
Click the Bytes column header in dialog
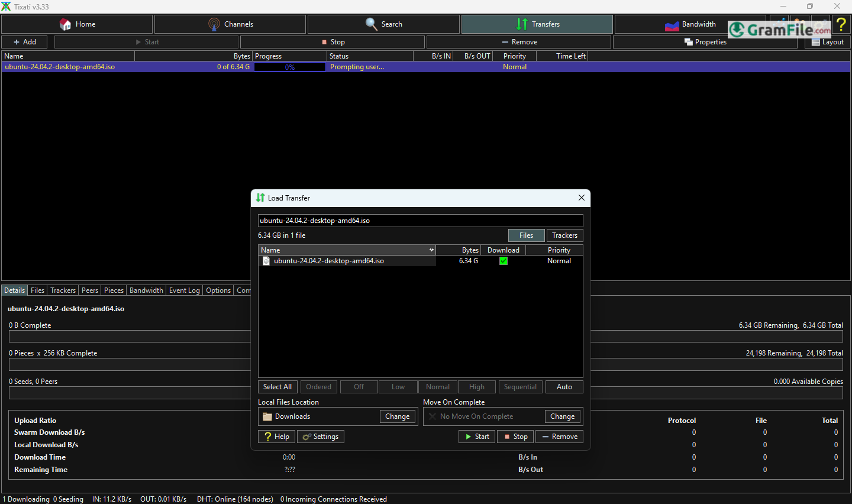coord(459,250)
